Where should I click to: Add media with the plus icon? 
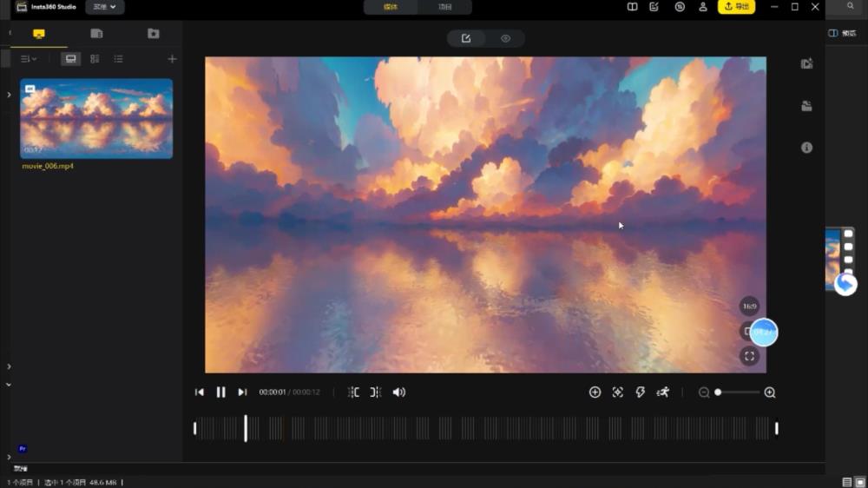(172, 59)
